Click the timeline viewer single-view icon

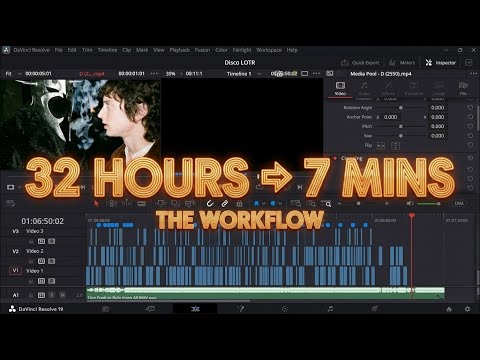point(304,73)
